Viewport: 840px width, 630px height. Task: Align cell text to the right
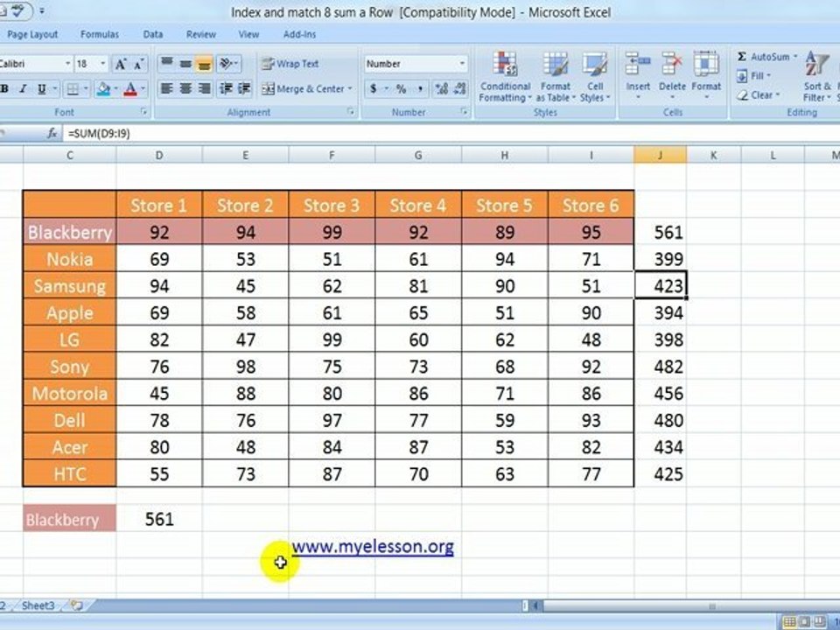[204, 88]
